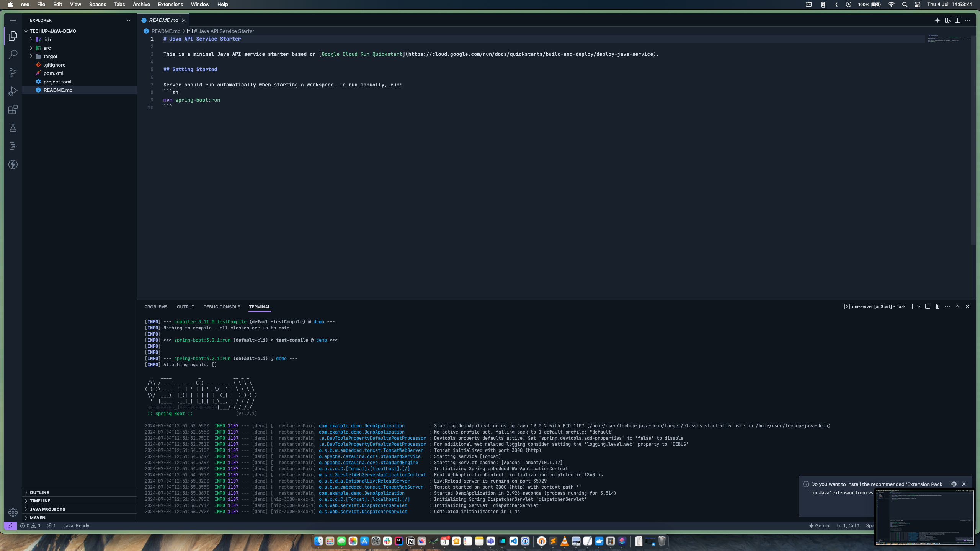Close the README.md tab
Image resolution: width=980 pixels, height=551 pixels.
pyautogui.click(x=184, y=20)
